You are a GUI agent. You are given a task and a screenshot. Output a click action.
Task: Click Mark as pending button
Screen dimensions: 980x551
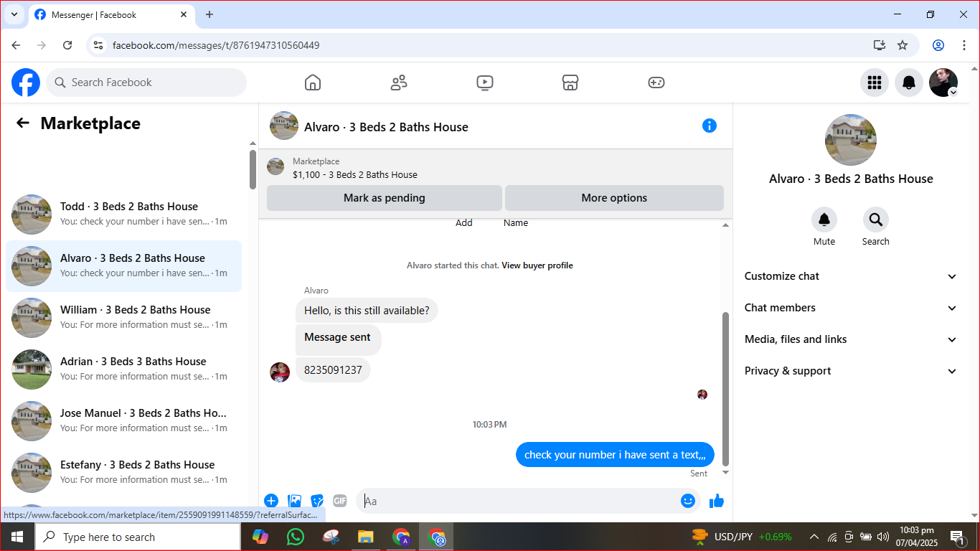(385, 198)
